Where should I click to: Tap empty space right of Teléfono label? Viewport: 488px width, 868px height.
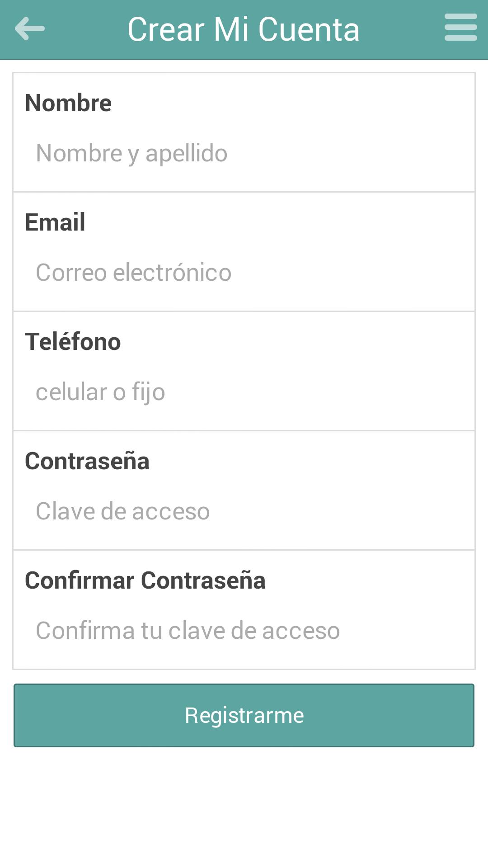point(298,342)
